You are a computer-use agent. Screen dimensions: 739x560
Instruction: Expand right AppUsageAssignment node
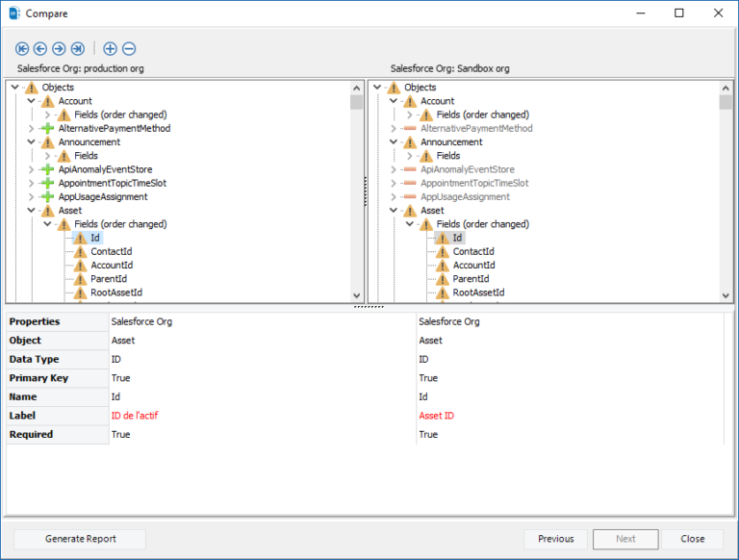[x=394, y=196]
